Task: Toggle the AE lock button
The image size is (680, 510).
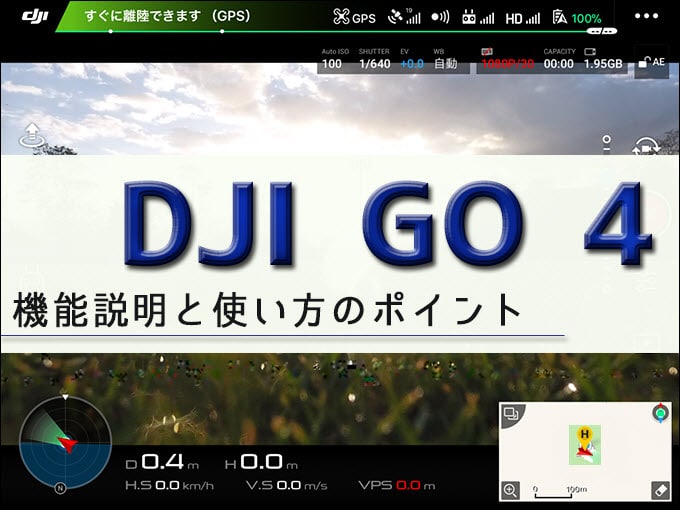Action: pos(651,62)
